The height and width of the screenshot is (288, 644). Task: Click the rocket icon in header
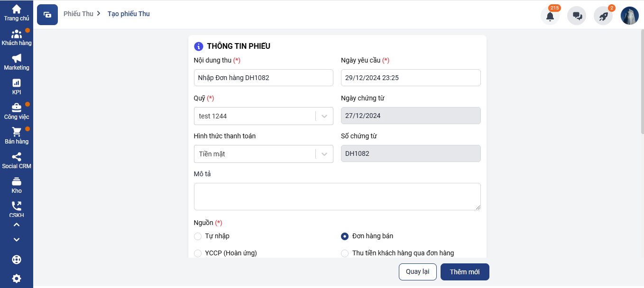tap(603, 16)
